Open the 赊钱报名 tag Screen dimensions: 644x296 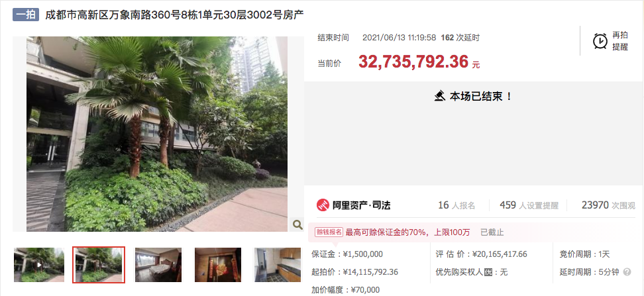(329, 232)
